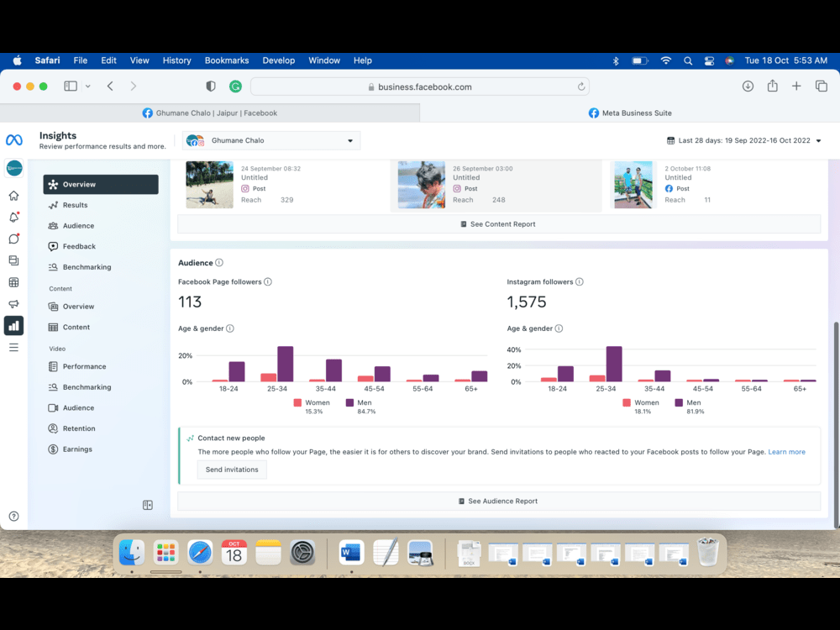840x630 pixels.
Task: Click See Audience Report button
Action: pyautogui.click(x=499, y=501)
